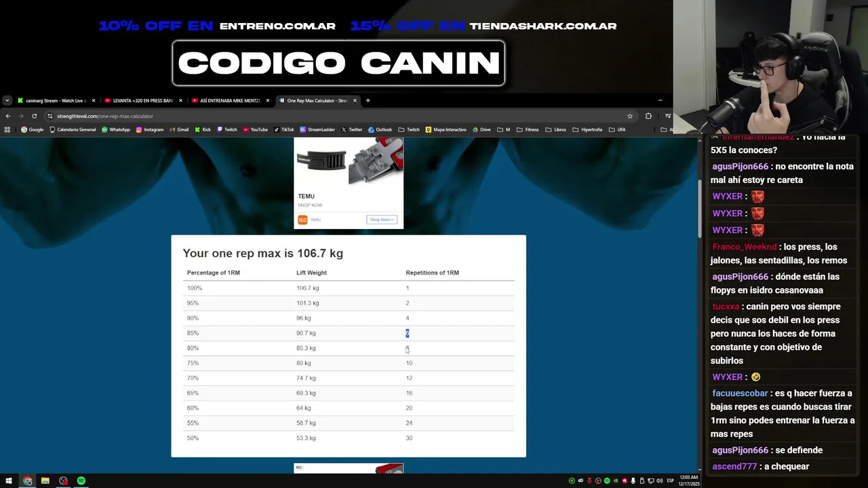Open the M bookmarks folder
868x488 pixels.
503,129
